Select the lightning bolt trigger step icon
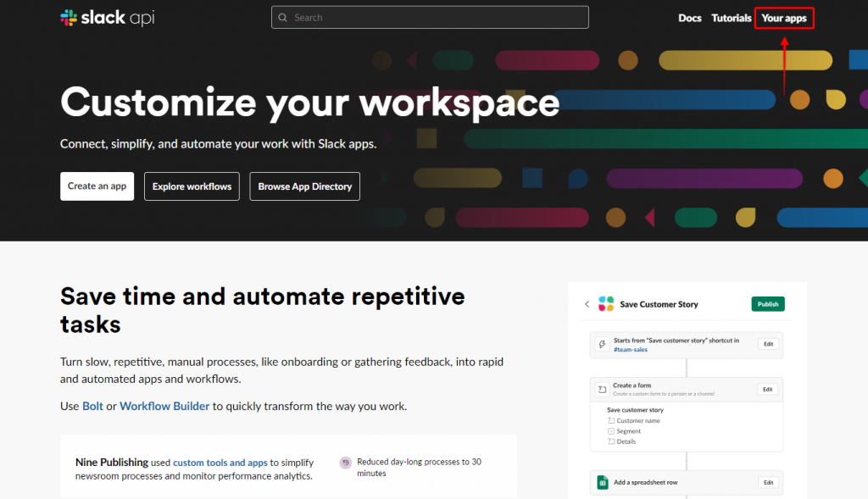Screen dimensions: 868x499 pos(602,344)
